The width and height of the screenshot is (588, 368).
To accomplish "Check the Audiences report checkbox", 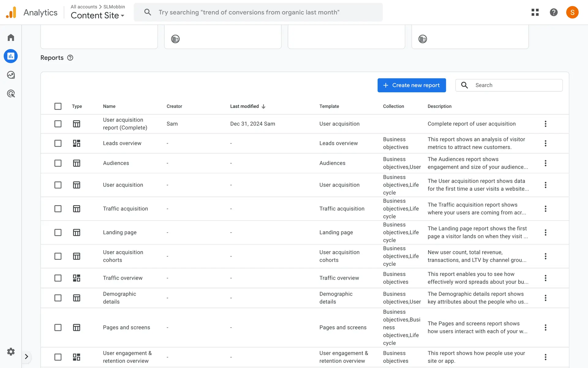I will point(58,163).
